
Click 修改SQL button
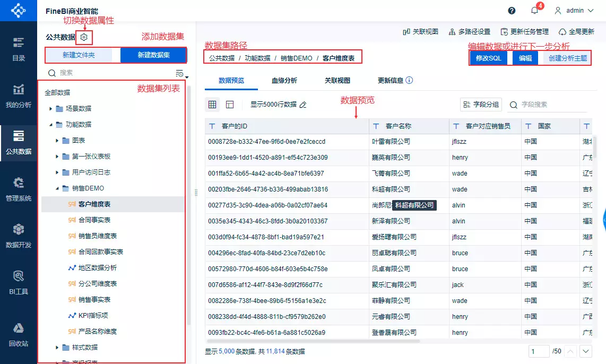click(489, 58)
